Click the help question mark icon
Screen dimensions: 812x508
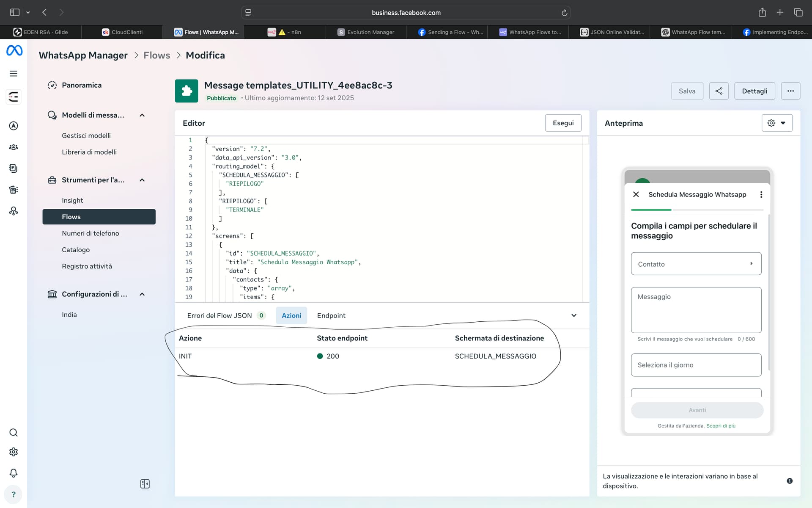pyautogui.click(x=14, y=494)
